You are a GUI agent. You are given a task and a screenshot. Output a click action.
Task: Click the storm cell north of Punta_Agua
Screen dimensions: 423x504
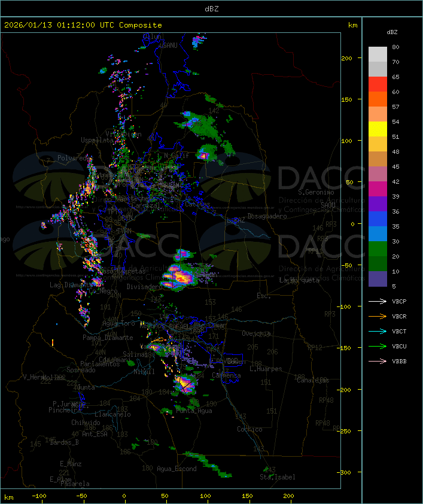coord(185,384)
